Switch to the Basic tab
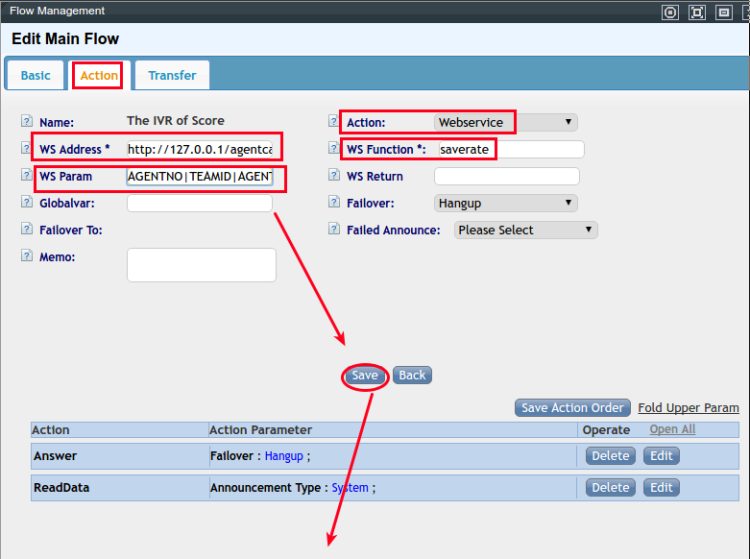This screenshot has width=750, height=559. pyautogui.click(x=35, y=76)
